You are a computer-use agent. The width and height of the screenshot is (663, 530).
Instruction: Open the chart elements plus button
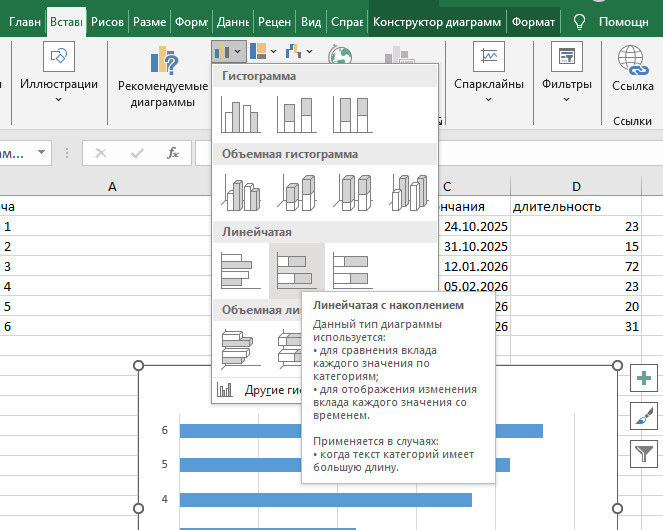(644, 378)
